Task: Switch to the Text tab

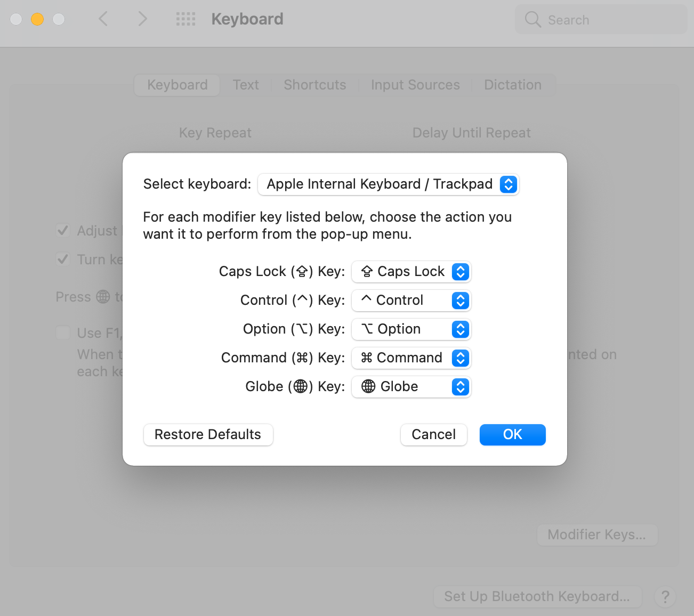Action: click(x=246, y=85)
